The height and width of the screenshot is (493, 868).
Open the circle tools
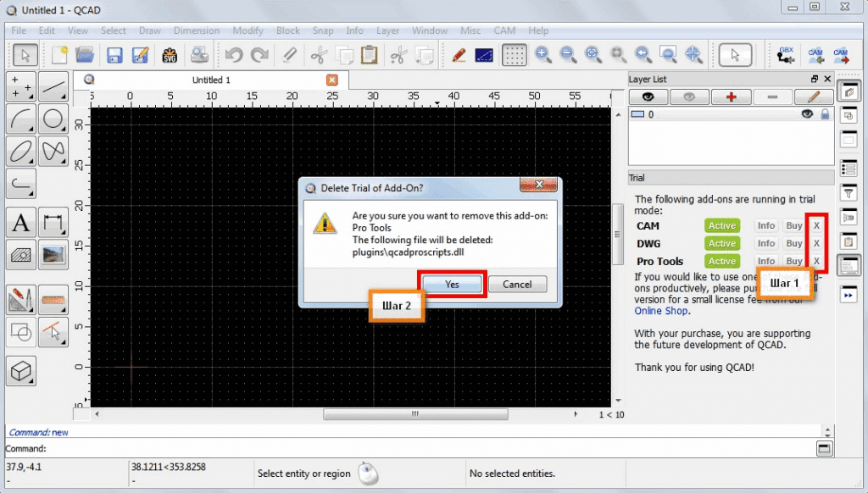[x=53, y=119]
